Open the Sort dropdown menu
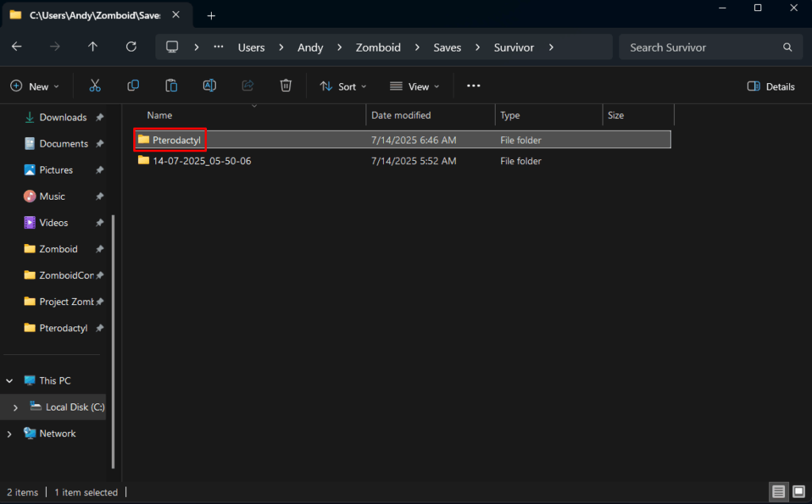The height and width of the screenshot is (504, 812). coord(343,86)
